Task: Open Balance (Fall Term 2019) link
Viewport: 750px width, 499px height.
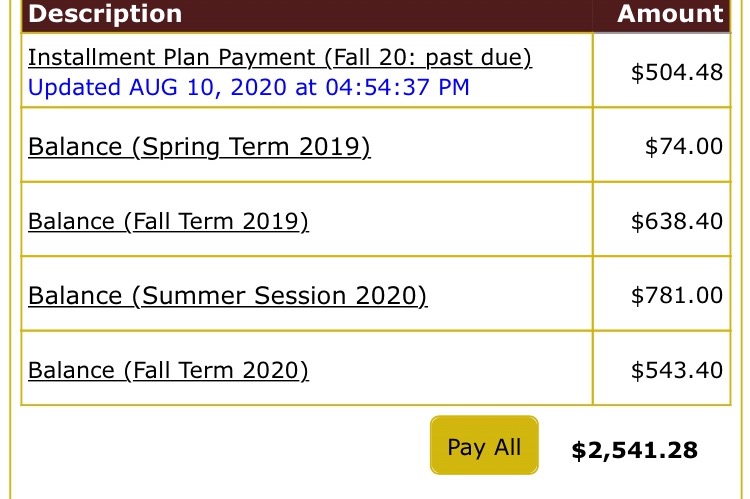Action: coord(168,221)
